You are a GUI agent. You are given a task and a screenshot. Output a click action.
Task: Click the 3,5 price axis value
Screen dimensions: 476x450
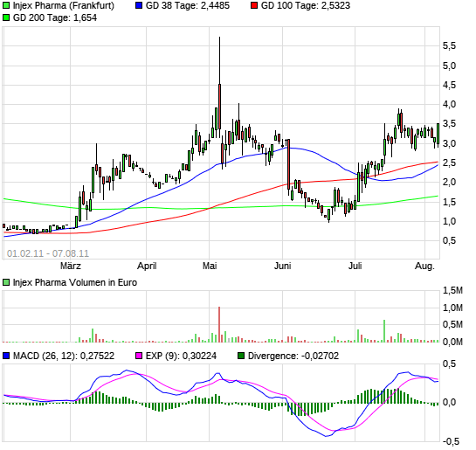tap(449, 124)
